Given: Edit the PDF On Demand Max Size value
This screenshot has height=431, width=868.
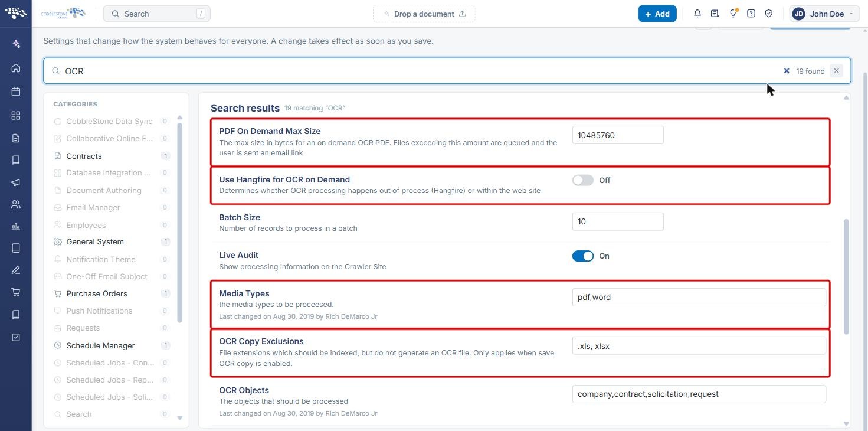Looking at the screenshot, I should point(618,135).
